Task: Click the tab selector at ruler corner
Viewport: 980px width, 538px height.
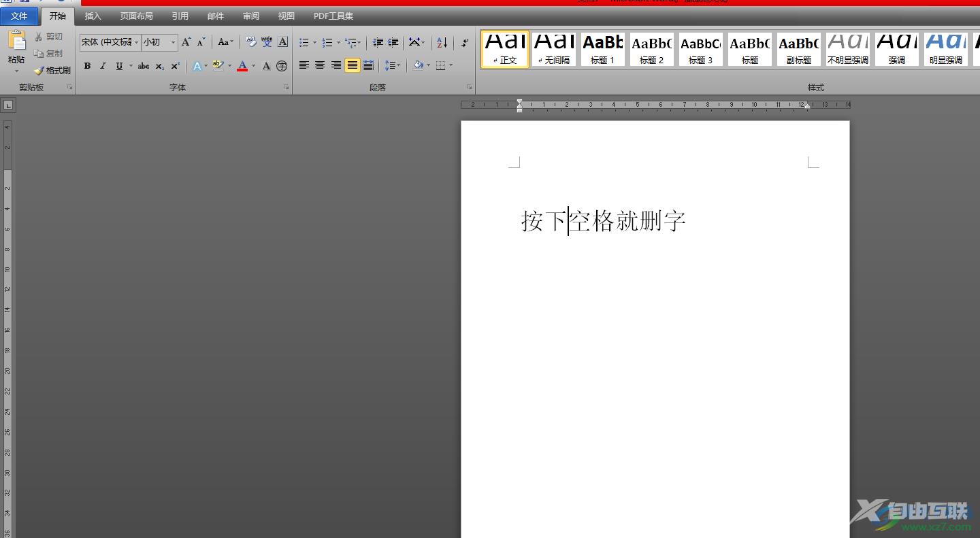Action: pyautogui.click(x=7, y=105)
